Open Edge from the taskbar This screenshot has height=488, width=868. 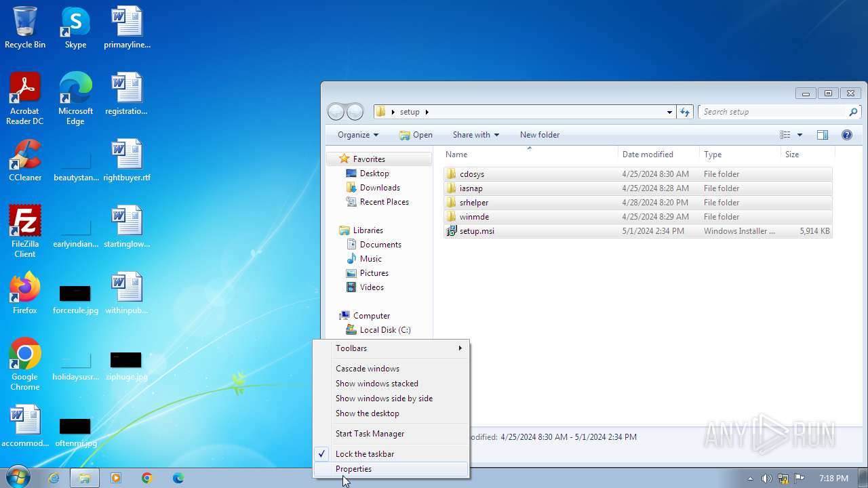click(178, 478)
